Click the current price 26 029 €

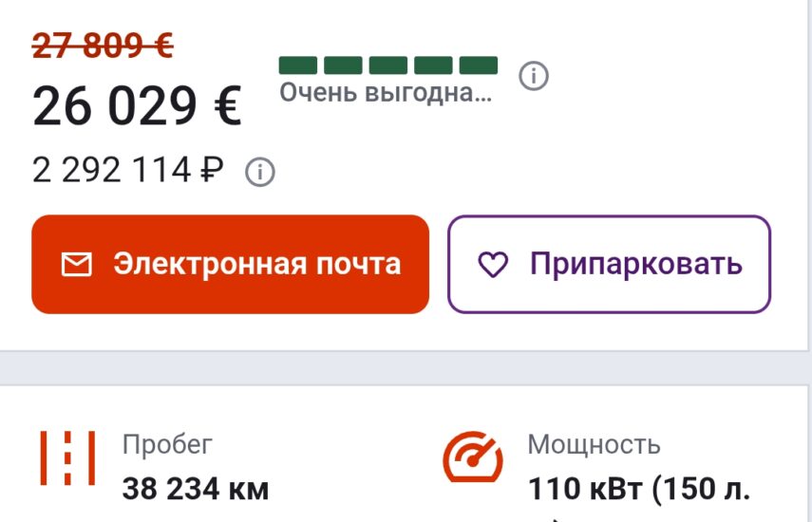pyautogui.click(x=137, y=106)
